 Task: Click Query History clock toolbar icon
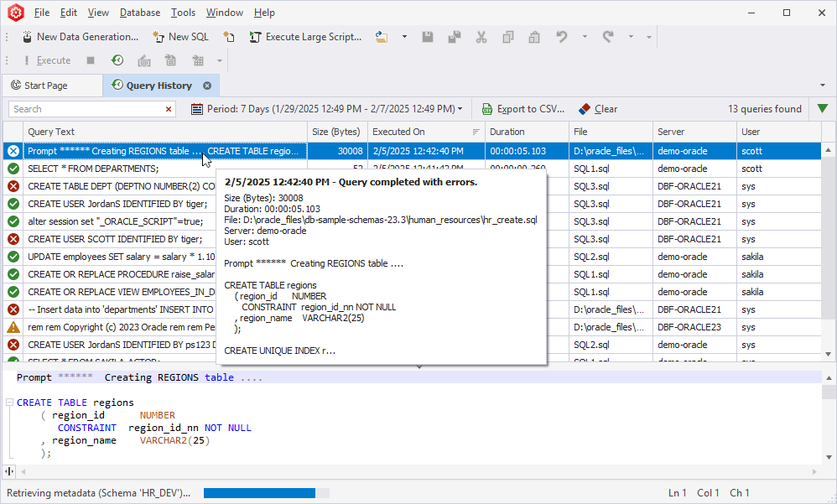click(x=117, y=60)
